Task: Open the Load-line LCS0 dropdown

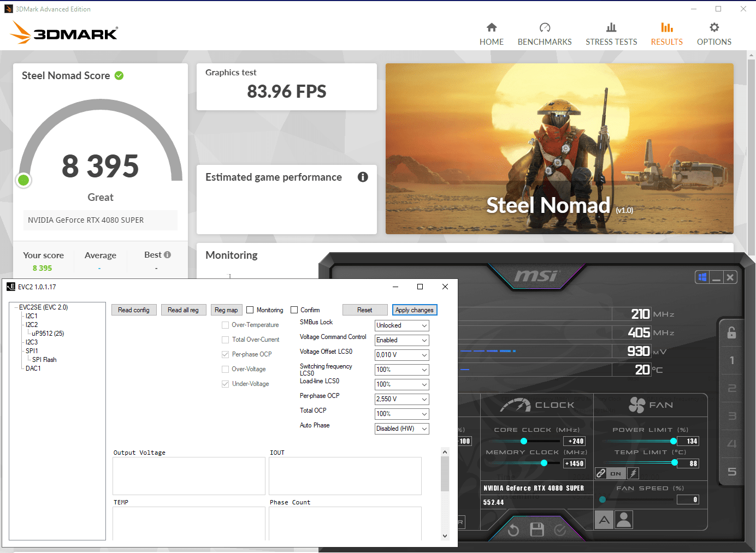Action: point(402,384)
